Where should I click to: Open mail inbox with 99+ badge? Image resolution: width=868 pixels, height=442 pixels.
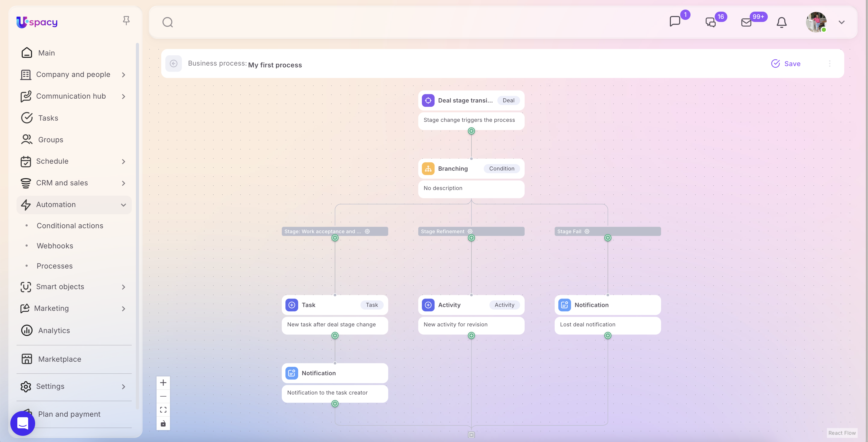coord(746,22)
